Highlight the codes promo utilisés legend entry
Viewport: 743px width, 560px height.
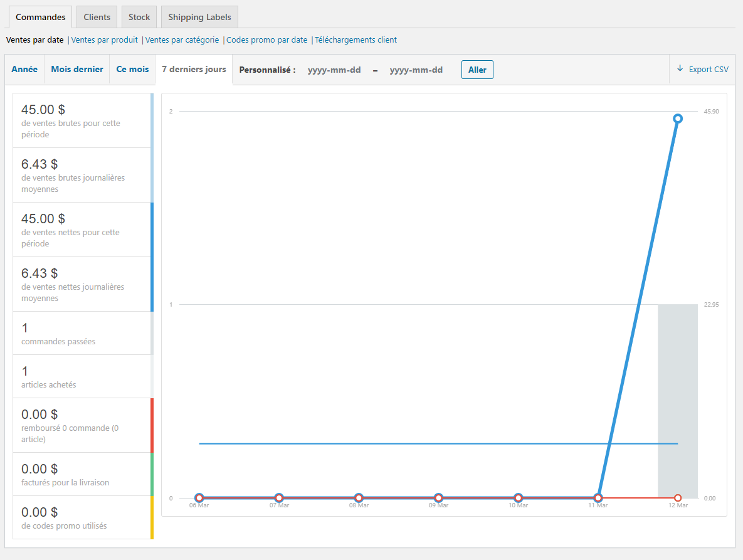[83, 517]
